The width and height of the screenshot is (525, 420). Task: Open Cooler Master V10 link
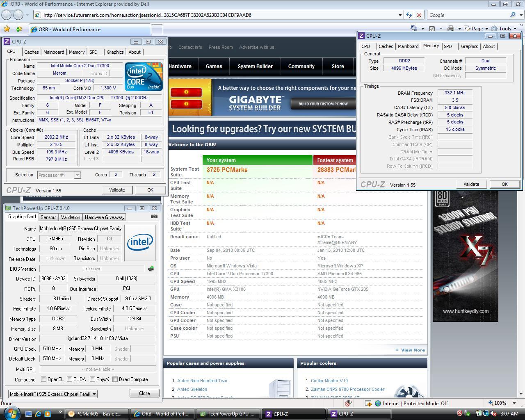(x=329, y=381)
